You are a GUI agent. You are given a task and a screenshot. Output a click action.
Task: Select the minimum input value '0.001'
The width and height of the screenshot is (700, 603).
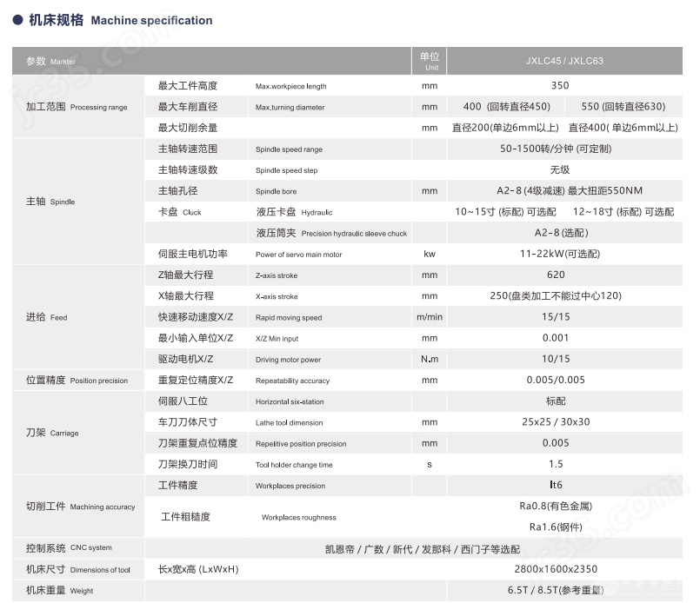(556, 338)
